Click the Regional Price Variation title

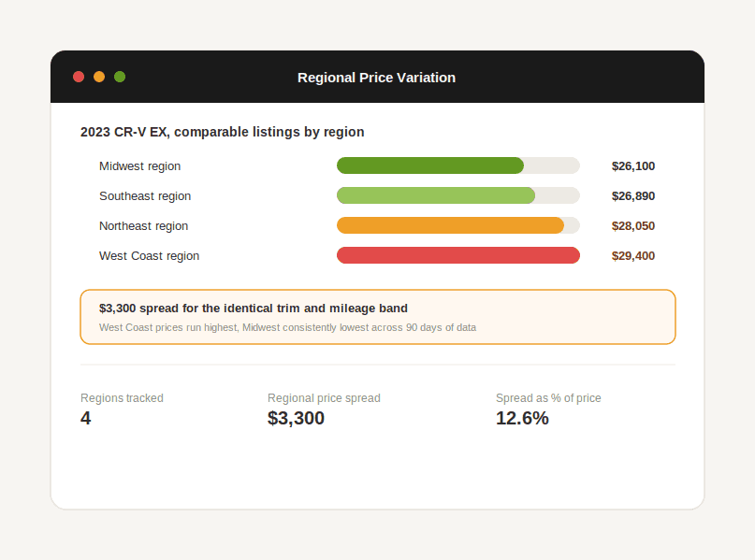pyautogui.click(x=376, y=78)
